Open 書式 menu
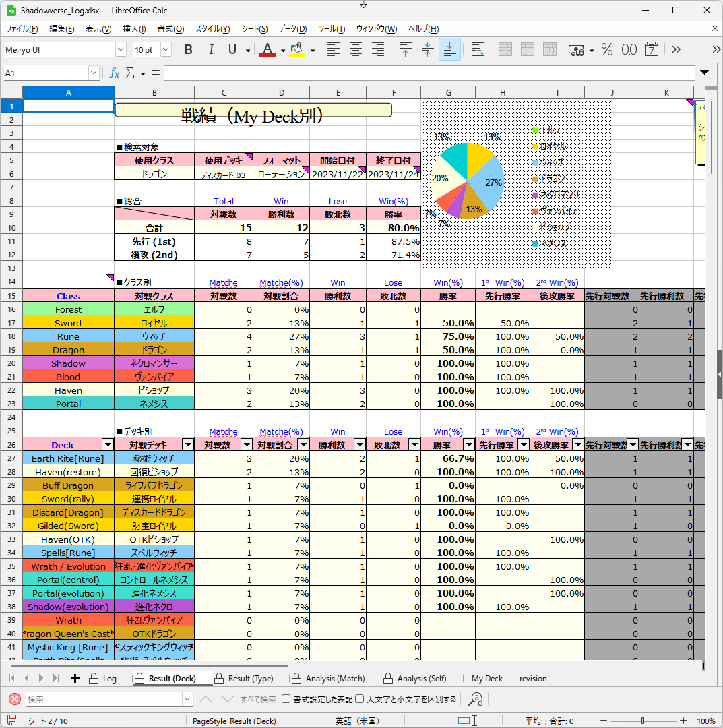 (170, 29)
